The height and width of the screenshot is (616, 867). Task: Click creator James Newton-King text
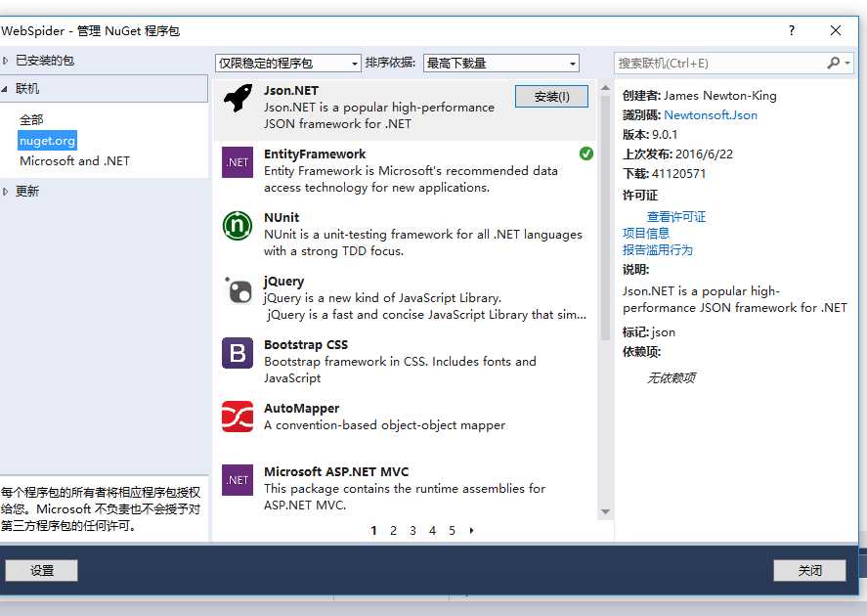point(720,96)
